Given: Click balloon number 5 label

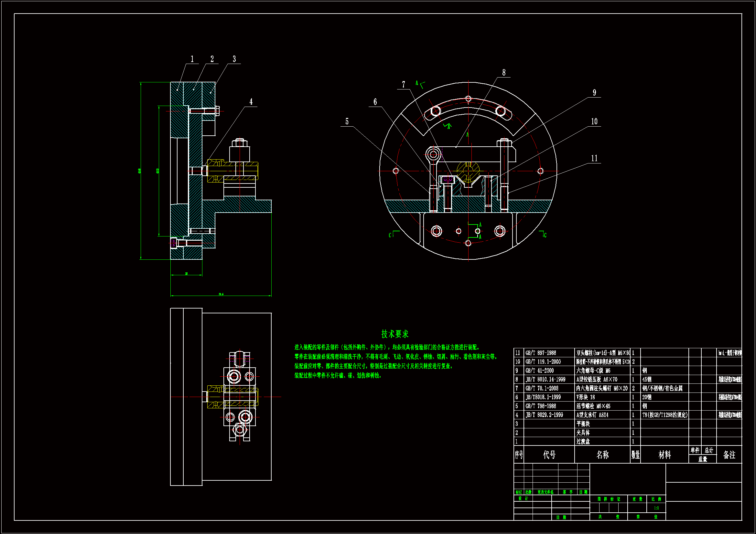Looking at the screenshot, I should [x=347, y=122].
